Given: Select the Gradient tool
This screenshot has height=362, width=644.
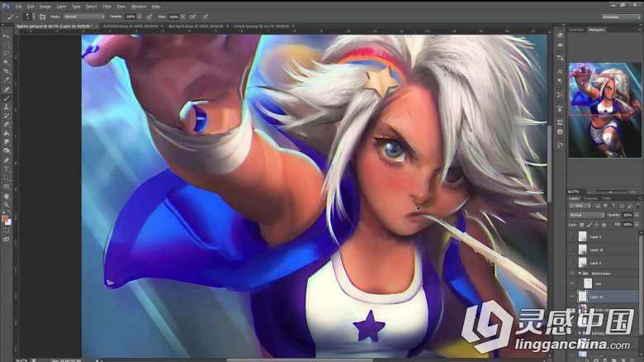Looking at the screenshot, I should [6, 133].
